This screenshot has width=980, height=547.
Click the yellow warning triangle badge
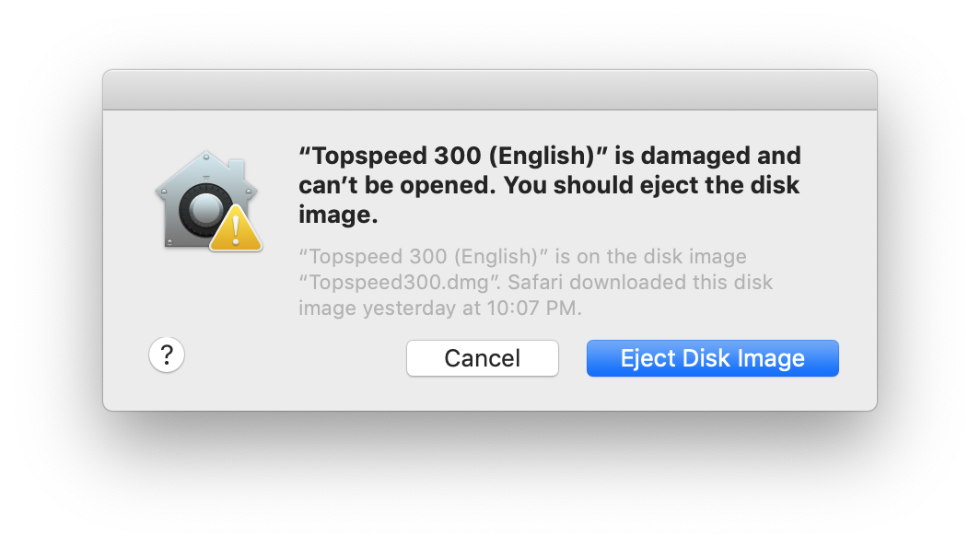(236, 228)
